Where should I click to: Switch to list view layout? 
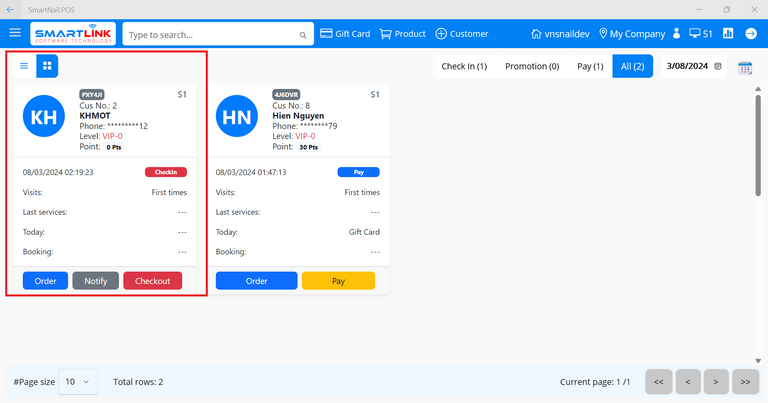click(24, 66)
